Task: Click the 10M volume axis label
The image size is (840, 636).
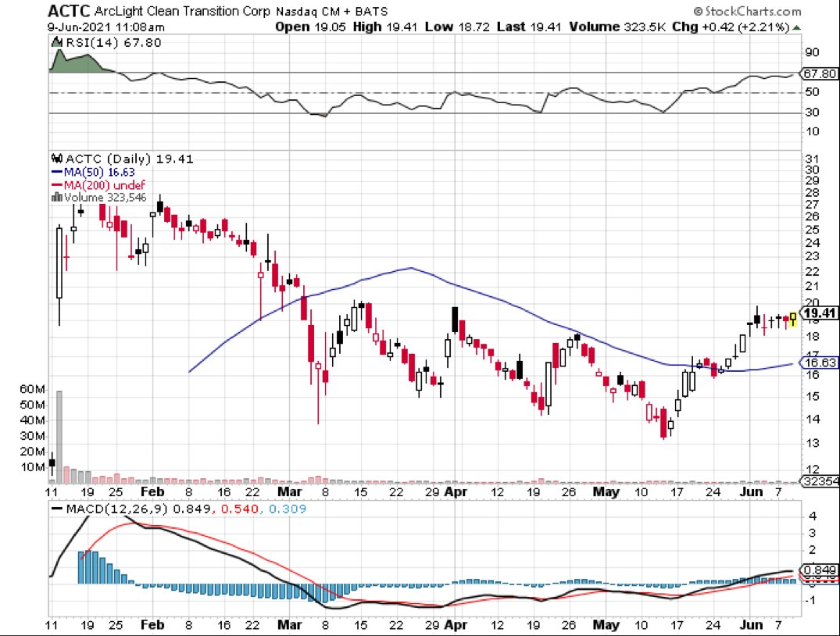Action: pyautogui.click(x=32, y=467)
